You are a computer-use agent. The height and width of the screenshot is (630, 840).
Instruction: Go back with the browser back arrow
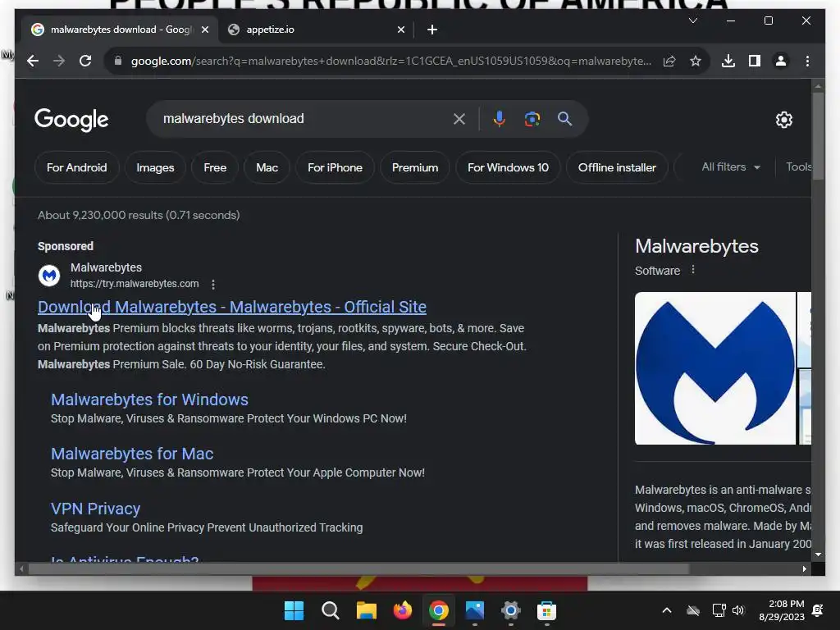coord(33,61)
